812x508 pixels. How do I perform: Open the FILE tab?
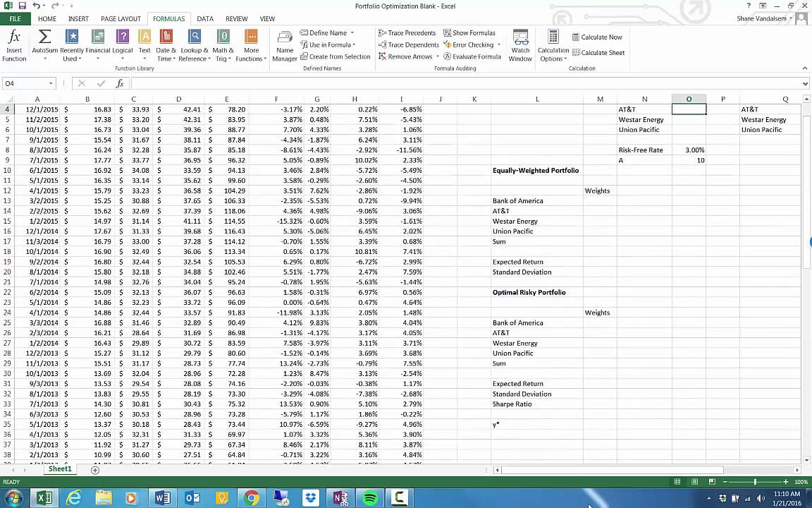tap(15, 18)
